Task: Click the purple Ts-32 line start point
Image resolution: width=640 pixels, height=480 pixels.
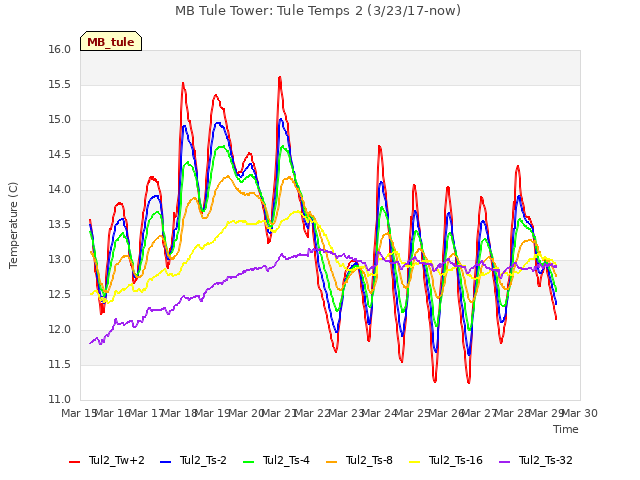Action: tap(90, 343)
